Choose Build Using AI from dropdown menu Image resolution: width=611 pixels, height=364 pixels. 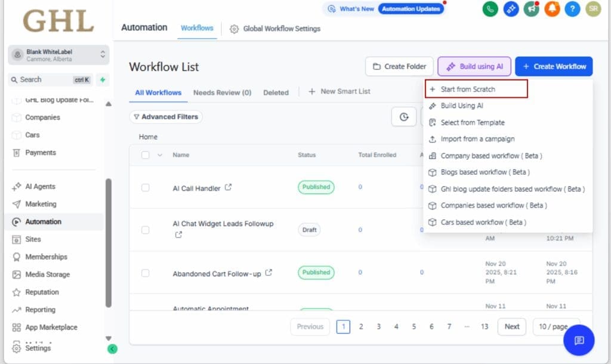[462, 106]
